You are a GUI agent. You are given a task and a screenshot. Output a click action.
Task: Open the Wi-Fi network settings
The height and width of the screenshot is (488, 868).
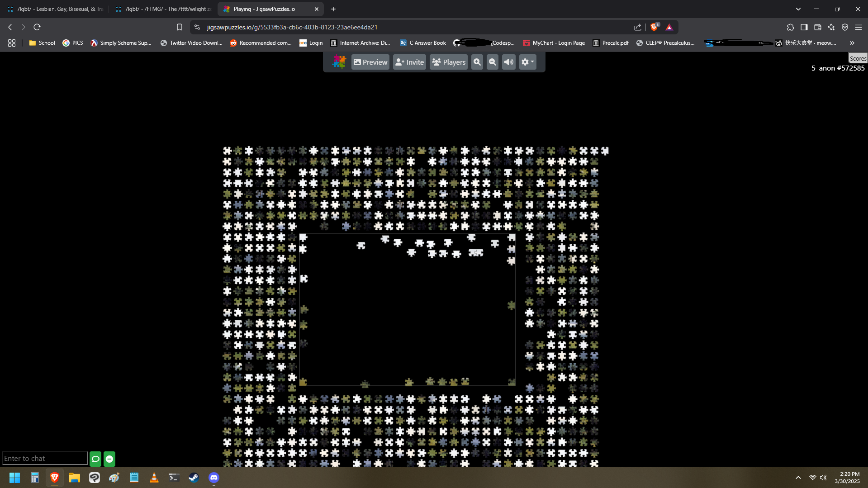[813, 478]
